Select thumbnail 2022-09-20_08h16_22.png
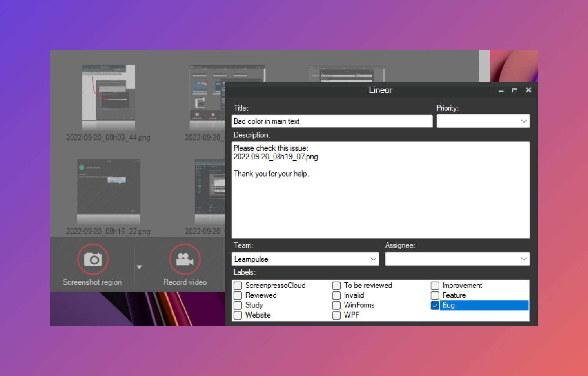This screenshot has height=376, width=588. coord(109,192)
